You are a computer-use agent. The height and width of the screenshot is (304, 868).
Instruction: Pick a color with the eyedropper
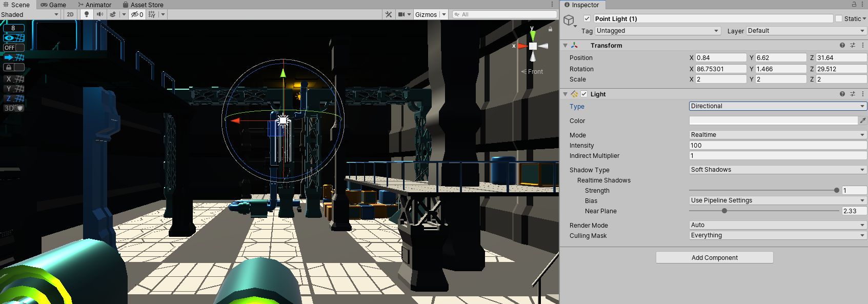pyautogui.click(x=863, y=120)
